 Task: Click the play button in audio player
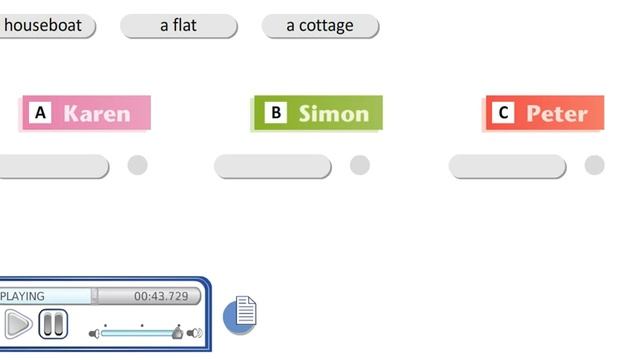18,324
